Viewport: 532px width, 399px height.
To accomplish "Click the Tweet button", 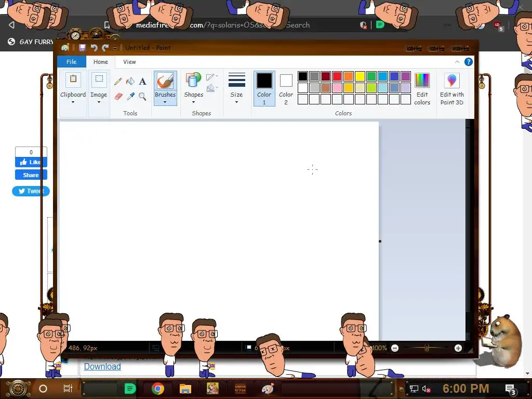I will (31, 191).
